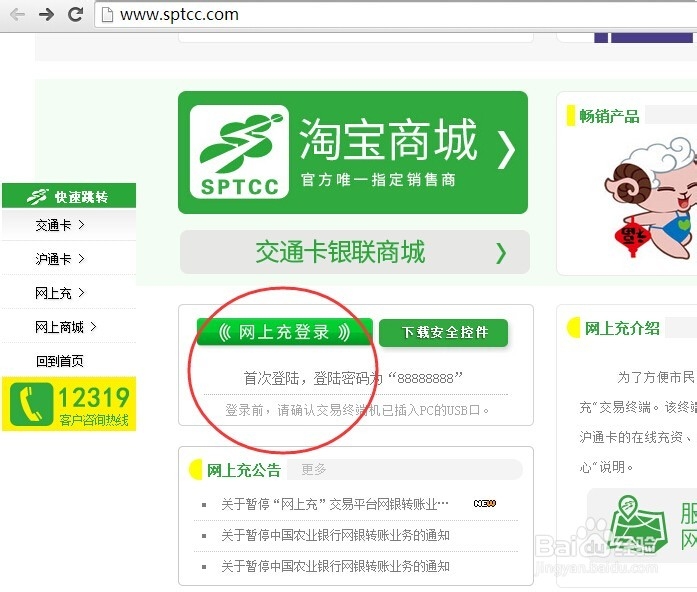Click the arrow next to 网上充

[81, 292]
